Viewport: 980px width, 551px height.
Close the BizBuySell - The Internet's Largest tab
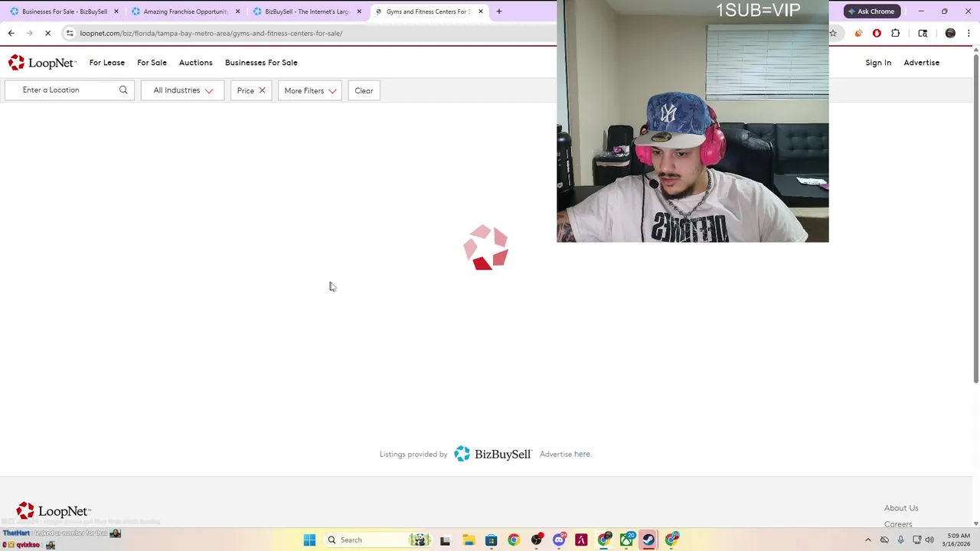[x=359, y=11]
